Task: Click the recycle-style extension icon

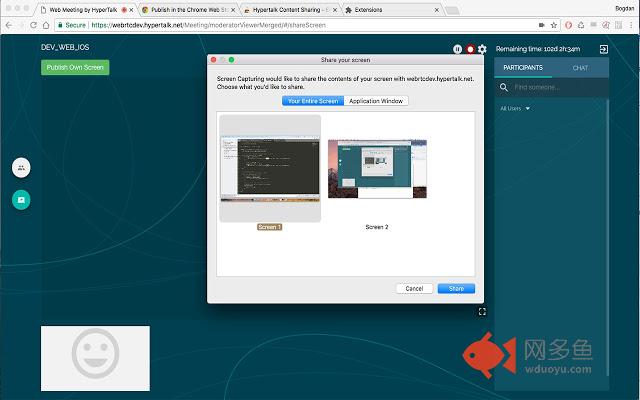Action: [580, 25]
